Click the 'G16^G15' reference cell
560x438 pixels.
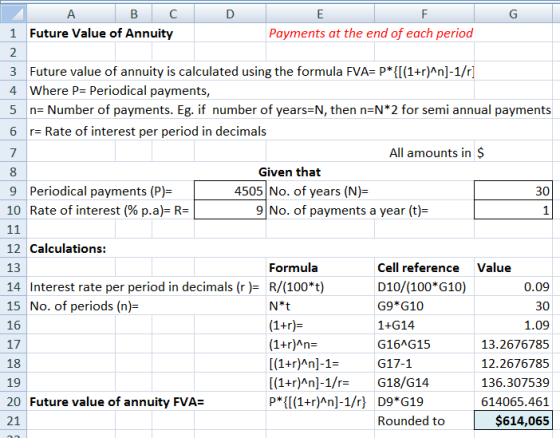(x=424, y=344)
